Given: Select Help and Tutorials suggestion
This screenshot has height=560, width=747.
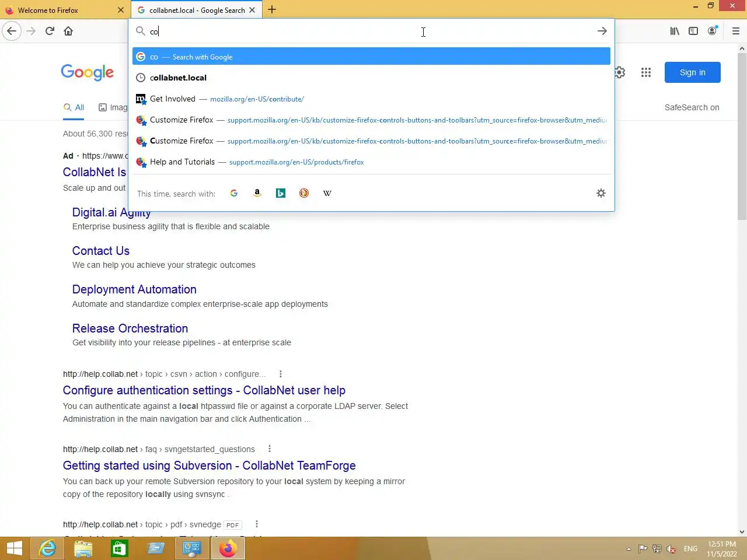Looking at the screenshot, I should point(371,162).
